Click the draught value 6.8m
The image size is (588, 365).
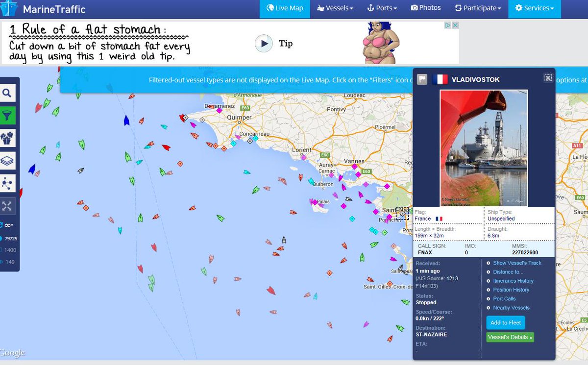493,236
